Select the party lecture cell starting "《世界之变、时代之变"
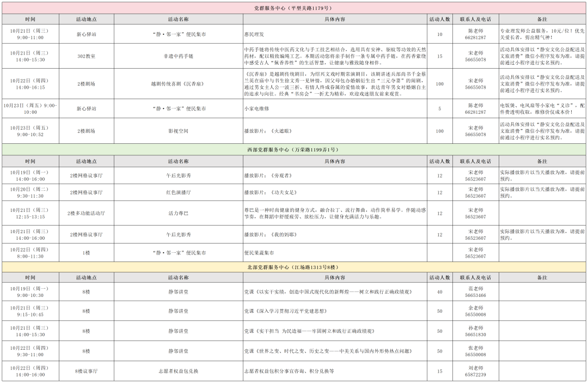Image resolution: width=588 pixels, height=383 pixels. coord(335,351)
